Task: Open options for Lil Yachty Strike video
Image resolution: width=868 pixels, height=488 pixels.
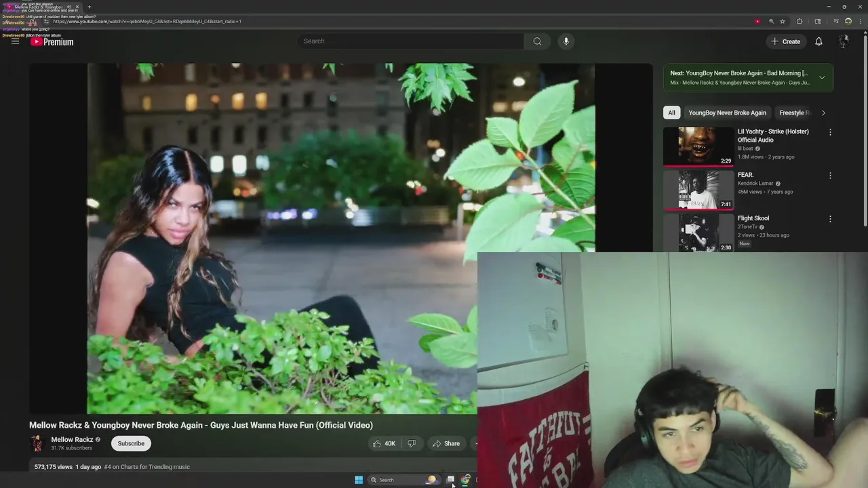Action: point(830,132)
